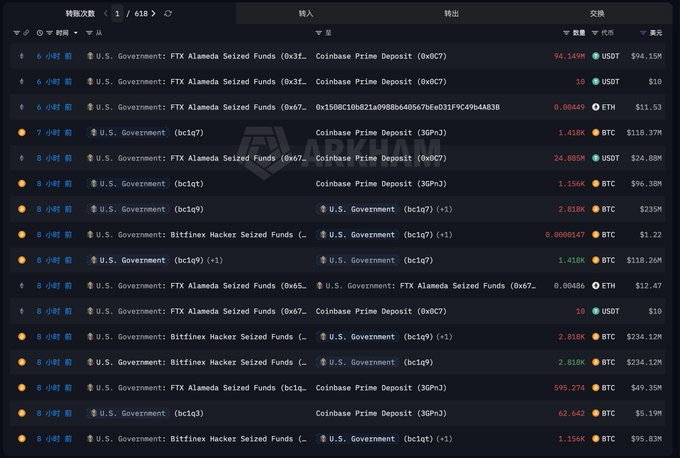This screenshot has width=680, height=458.
Task: Click the BTC token icon on the 62.642 row
Action: (x=596, y=413)
